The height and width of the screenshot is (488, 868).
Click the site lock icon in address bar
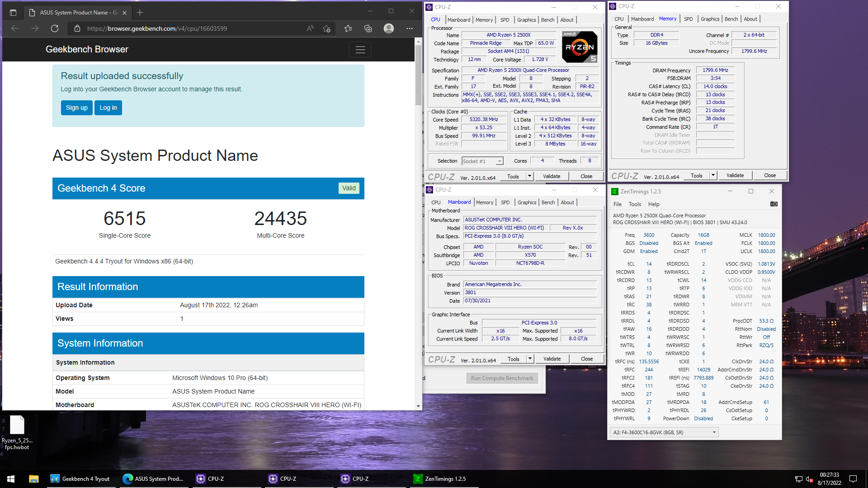(77, 28)
